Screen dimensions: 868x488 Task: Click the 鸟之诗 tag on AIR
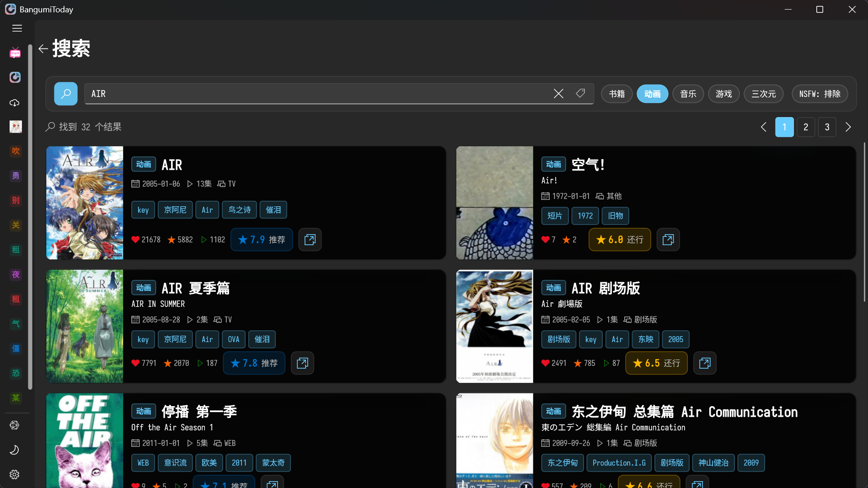point(240,210)
